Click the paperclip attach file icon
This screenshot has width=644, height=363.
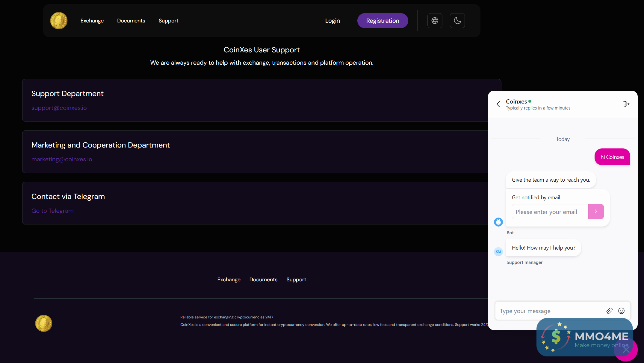(609, 311)
